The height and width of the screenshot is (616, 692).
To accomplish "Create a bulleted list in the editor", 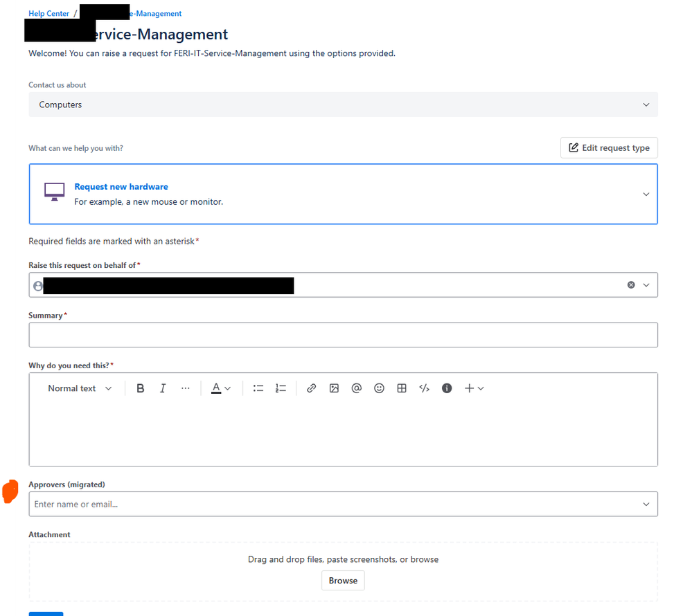I will click(258, 388).
